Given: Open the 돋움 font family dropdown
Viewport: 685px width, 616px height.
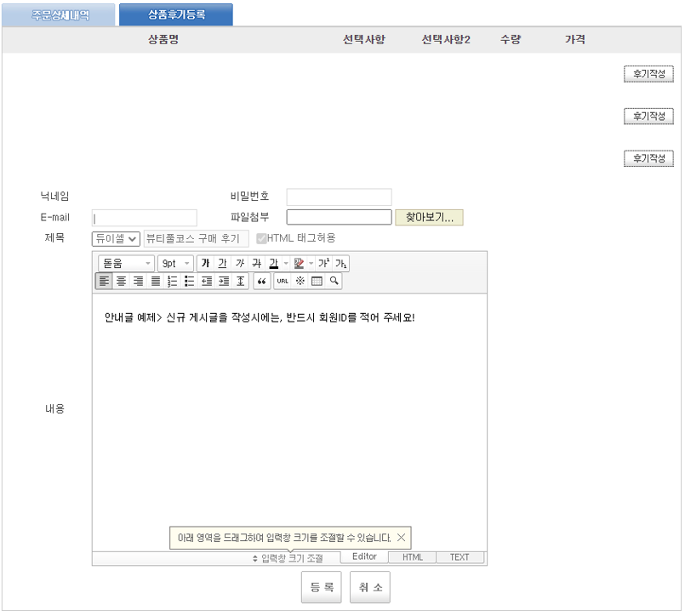Looking at the screenshot, I should tap(126, 264).
